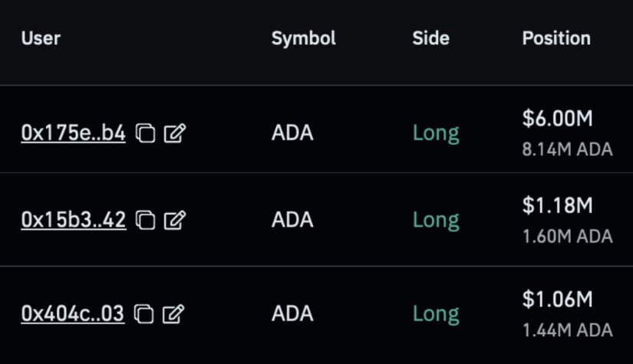Screen dimensions: 633x364
Task: Sort by the User column header
Action: pos(41,38)
